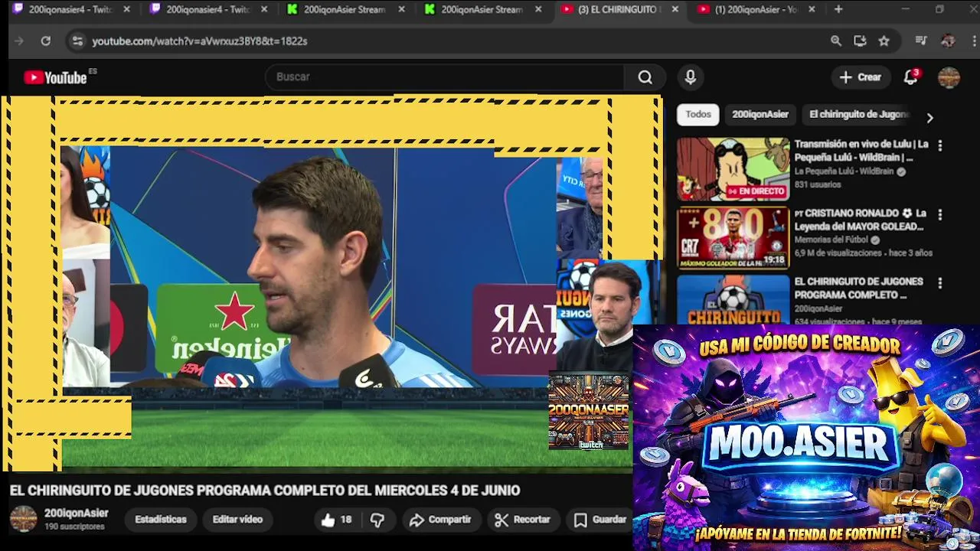Viewport: 980px width, 551px height.
Task: Go to YouTube home via the logo
Action: click(x=55, y=77)
